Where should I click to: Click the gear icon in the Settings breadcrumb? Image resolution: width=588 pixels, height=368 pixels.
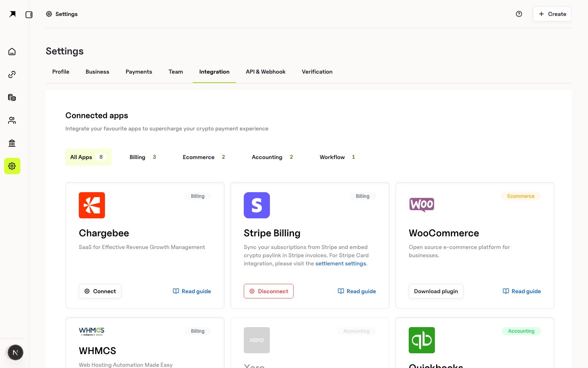[x=49, y=14]
